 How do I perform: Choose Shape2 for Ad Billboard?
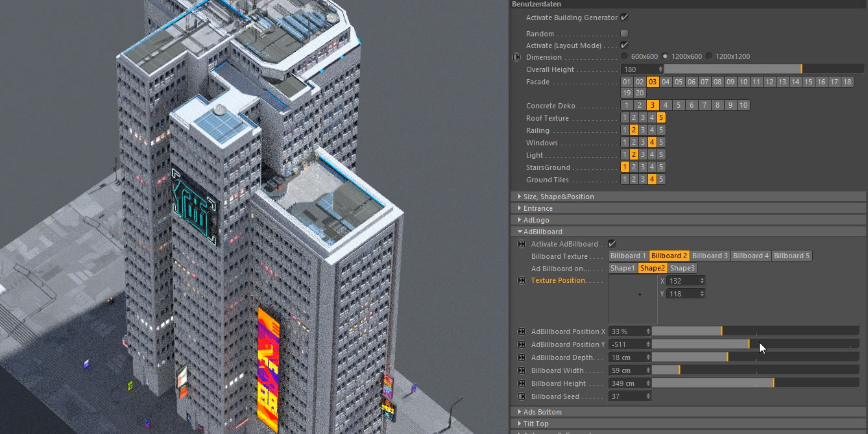(653, 269)
